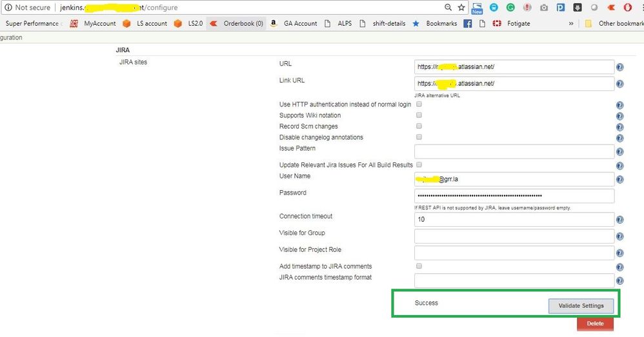The width and height of the screenshot is (644, 337).
Task: Open the Orderbook (0) bookmark
Action: (x=236, y=23)
